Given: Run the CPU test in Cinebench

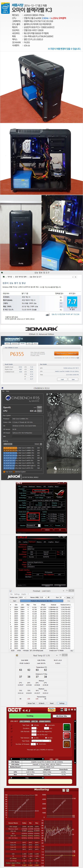Looking at the screenshot, I should click(x=39, y=411).
